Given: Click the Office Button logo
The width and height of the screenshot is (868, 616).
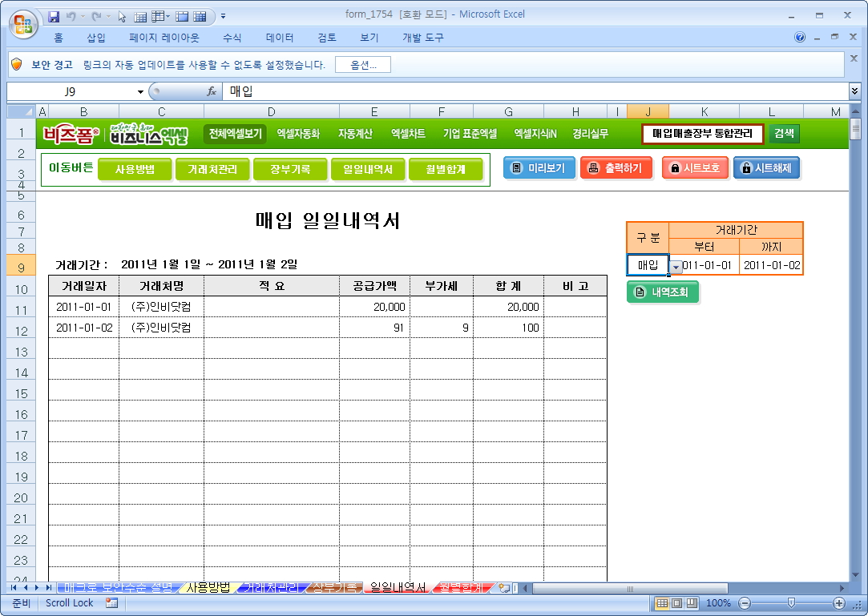Looking at the screenshot, I should click(24, 21).
